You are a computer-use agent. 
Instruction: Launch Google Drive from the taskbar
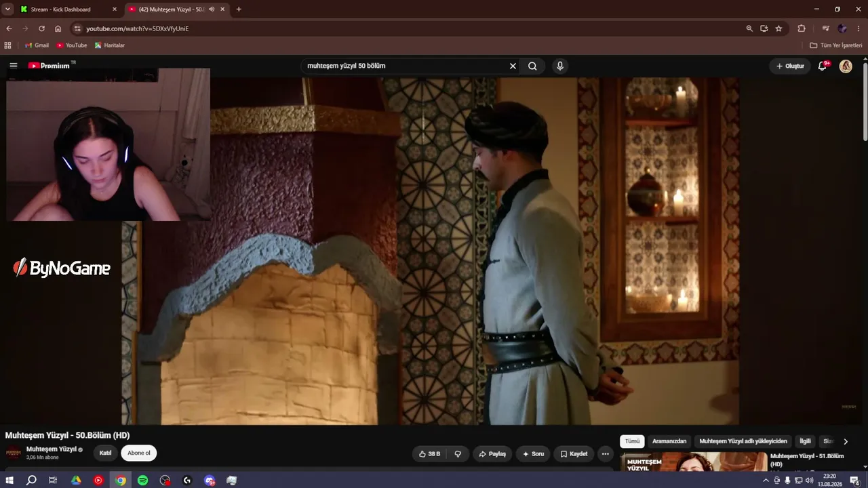[76, 481]
